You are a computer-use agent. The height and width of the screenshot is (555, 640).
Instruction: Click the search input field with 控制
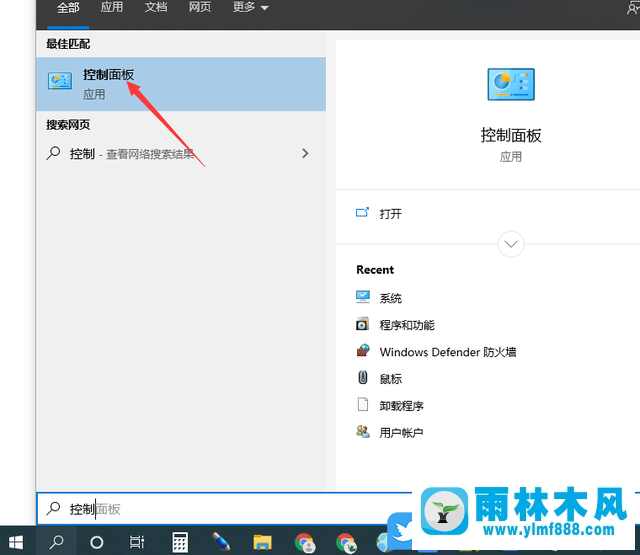tap(224, 509)
